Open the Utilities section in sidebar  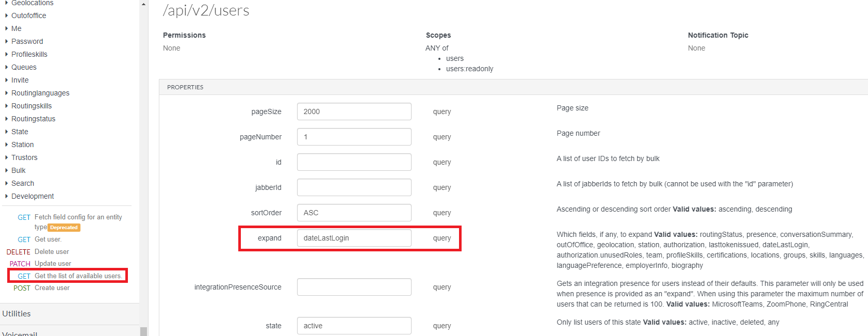pos(17,314)
